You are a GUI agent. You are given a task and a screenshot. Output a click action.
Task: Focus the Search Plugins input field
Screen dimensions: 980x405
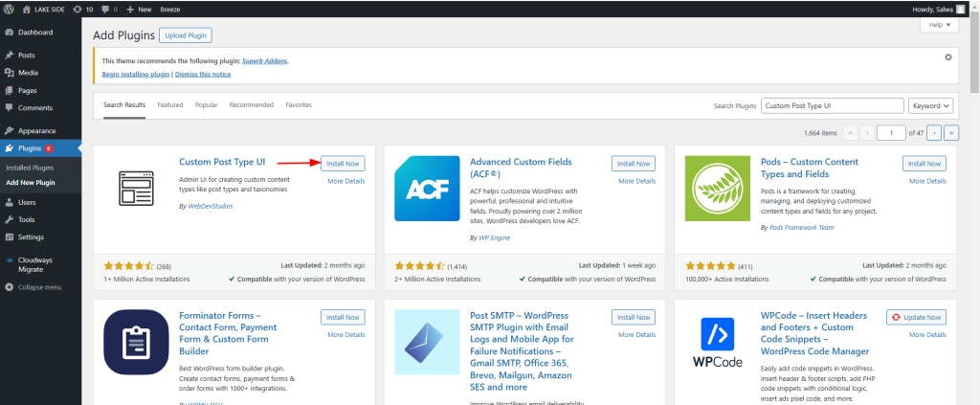833,105
